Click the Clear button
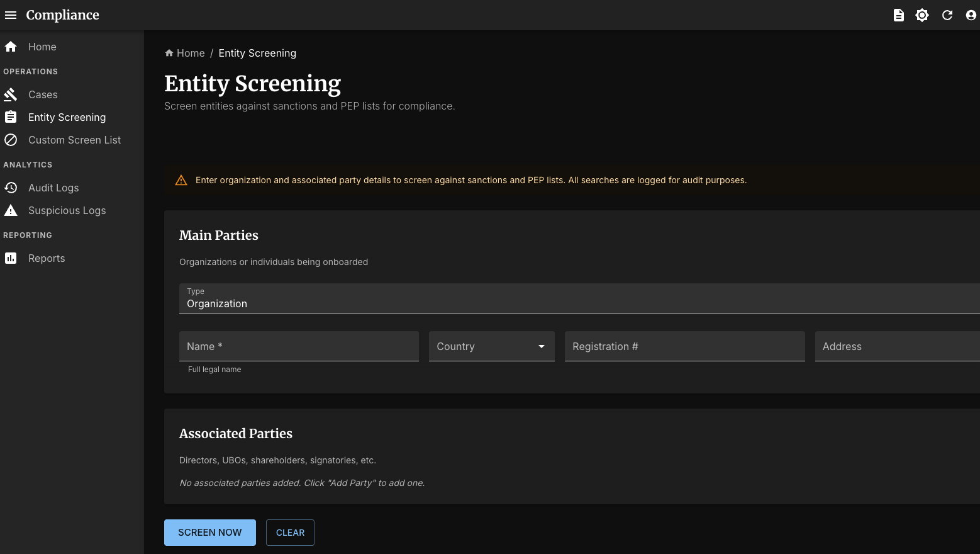The width and height of the screenshot is (980, 554). tap(290, 533)
